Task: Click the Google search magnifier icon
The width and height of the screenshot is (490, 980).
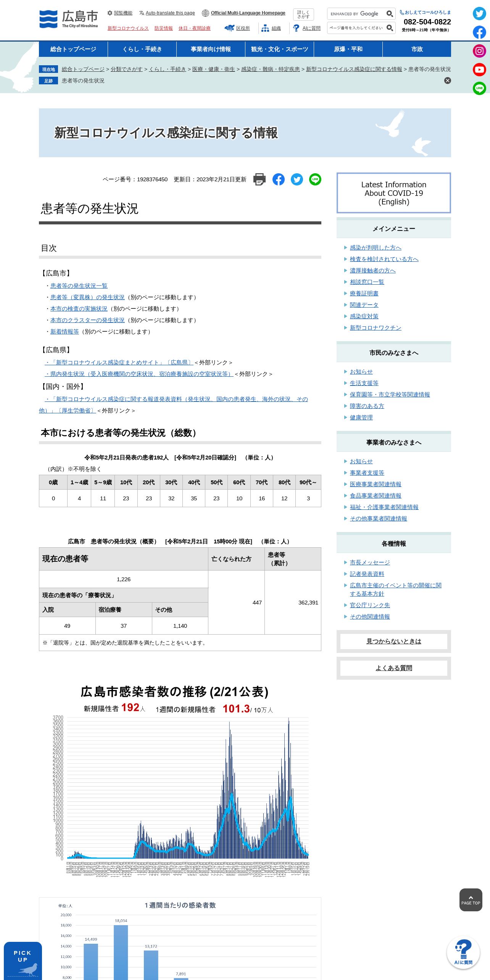Action: [390, 14]
